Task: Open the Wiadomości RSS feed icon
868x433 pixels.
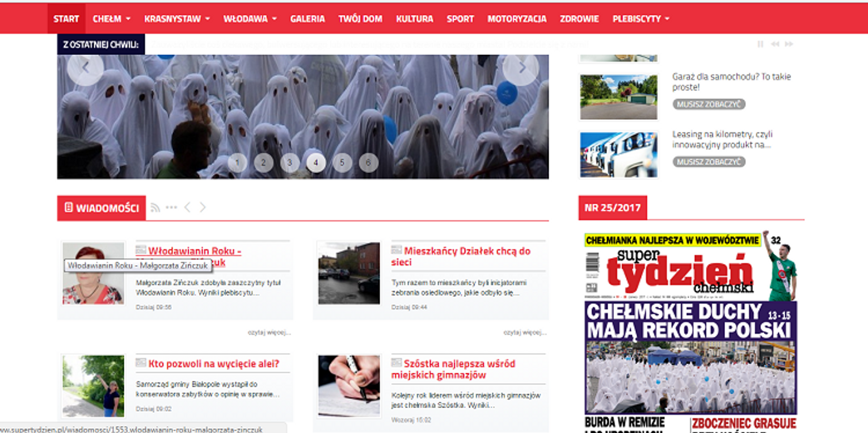Action: coord(155,208)
